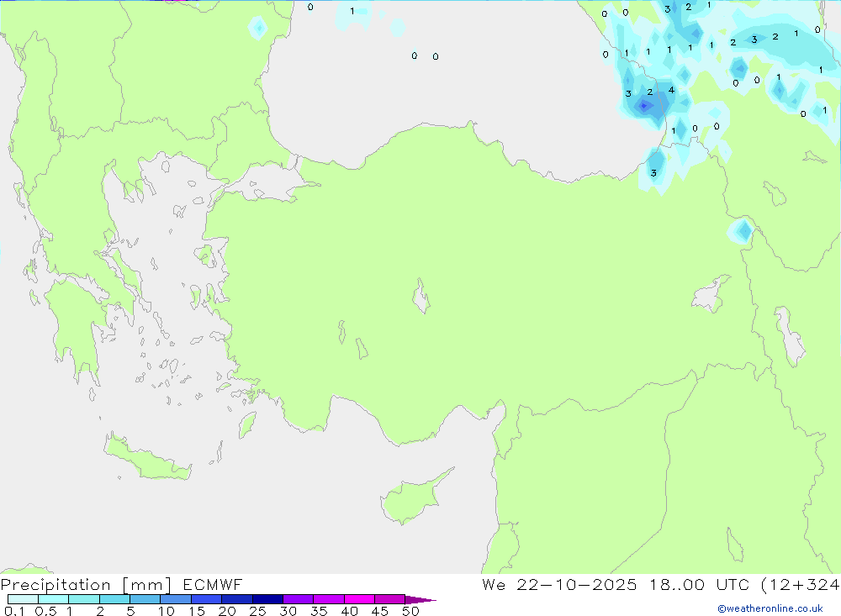Click the 25–30 mm dark navy legend box
The image size is (841, 616).
267,599
